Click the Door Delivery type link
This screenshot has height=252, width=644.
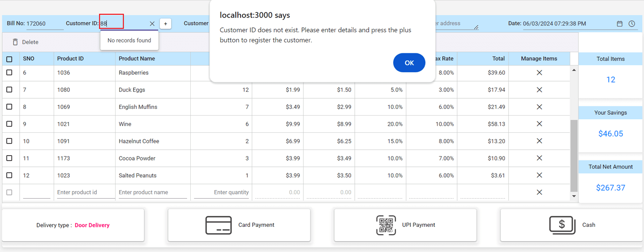(x=92, y=226)
